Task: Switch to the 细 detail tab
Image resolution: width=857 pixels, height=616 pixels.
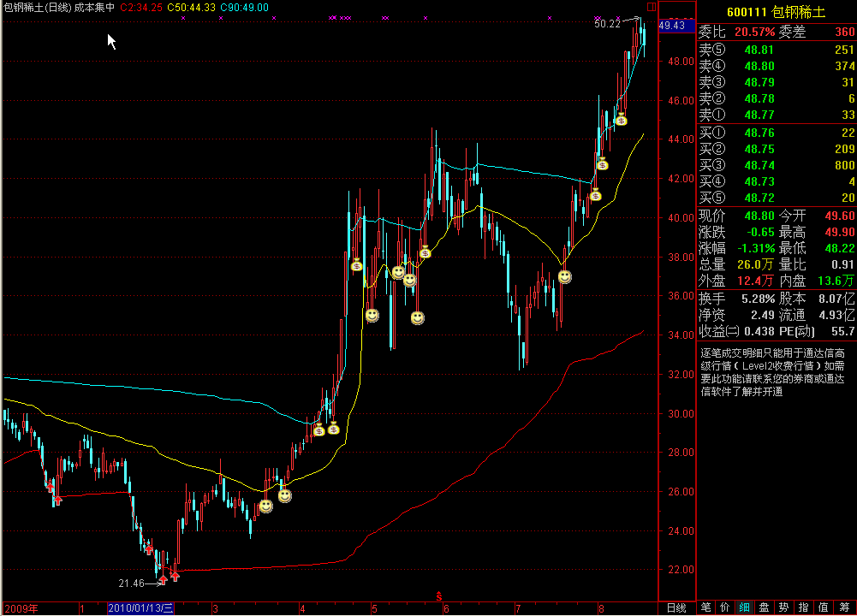Action: (744, 607)
